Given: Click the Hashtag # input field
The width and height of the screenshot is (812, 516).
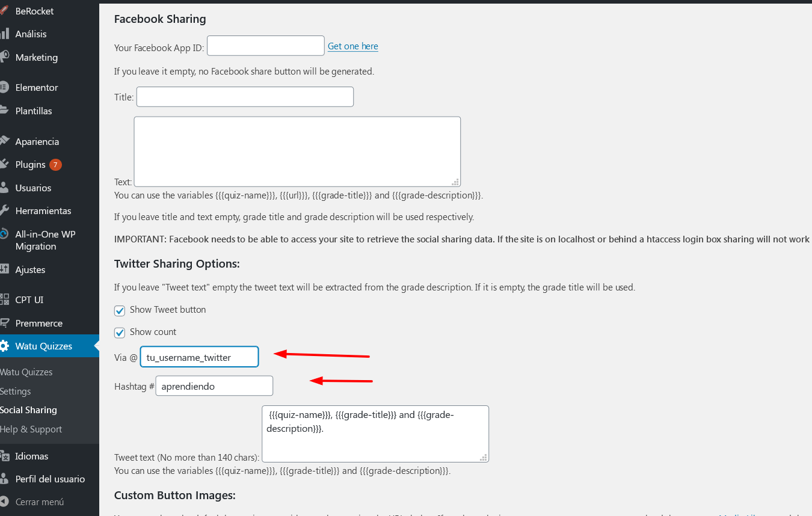Looking at the screenshot, I should click(214, 386).
